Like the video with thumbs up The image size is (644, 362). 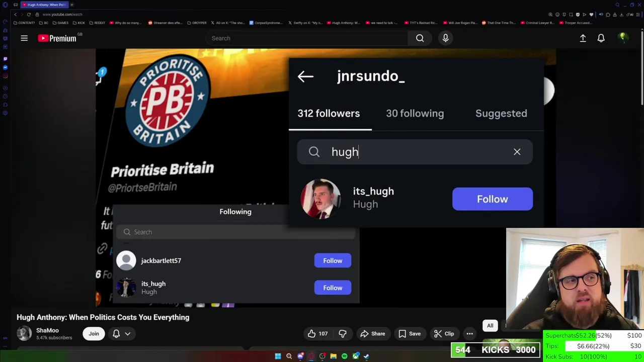318,333
